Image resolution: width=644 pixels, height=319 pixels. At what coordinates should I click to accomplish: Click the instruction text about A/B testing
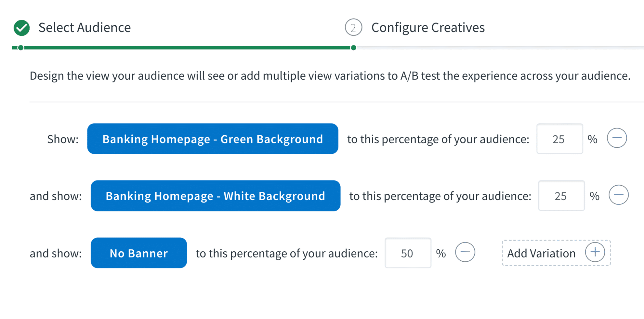[x=329, y=76]
